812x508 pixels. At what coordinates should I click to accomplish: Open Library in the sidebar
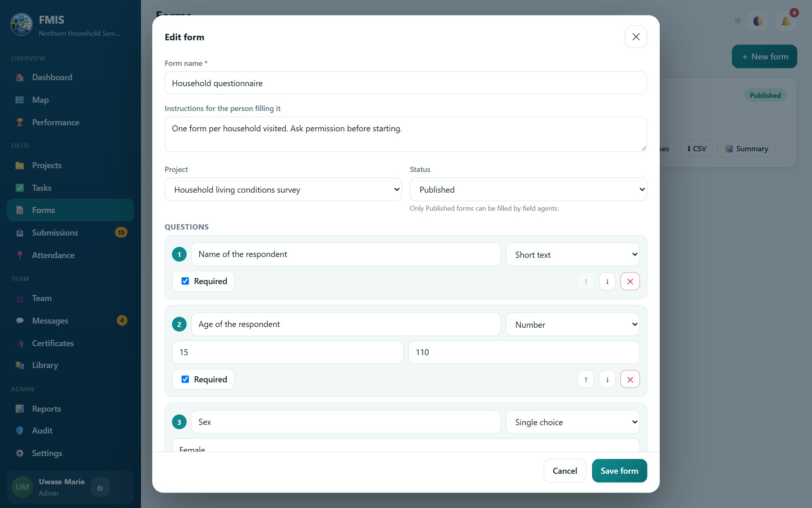pyautogui.click(x=70, y=365)
